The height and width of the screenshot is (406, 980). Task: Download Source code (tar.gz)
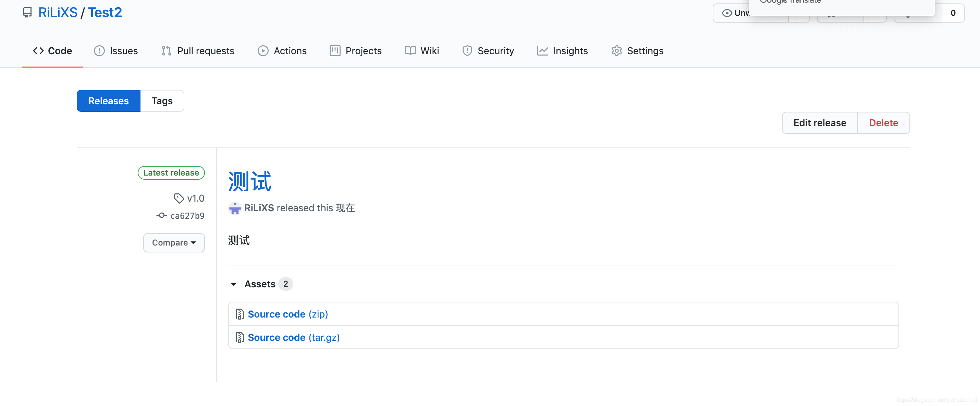[x=293, y=337]
